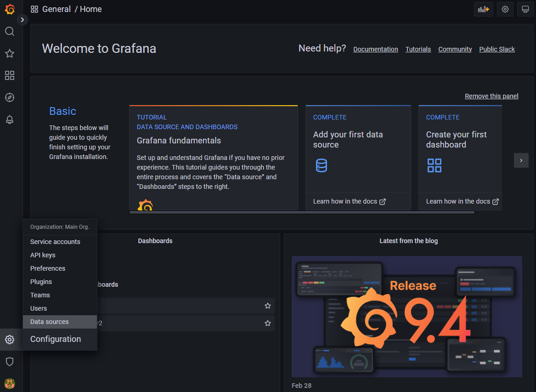Open the Tutorials link
This screenshot has width=536, height=392.
(418, 49)
